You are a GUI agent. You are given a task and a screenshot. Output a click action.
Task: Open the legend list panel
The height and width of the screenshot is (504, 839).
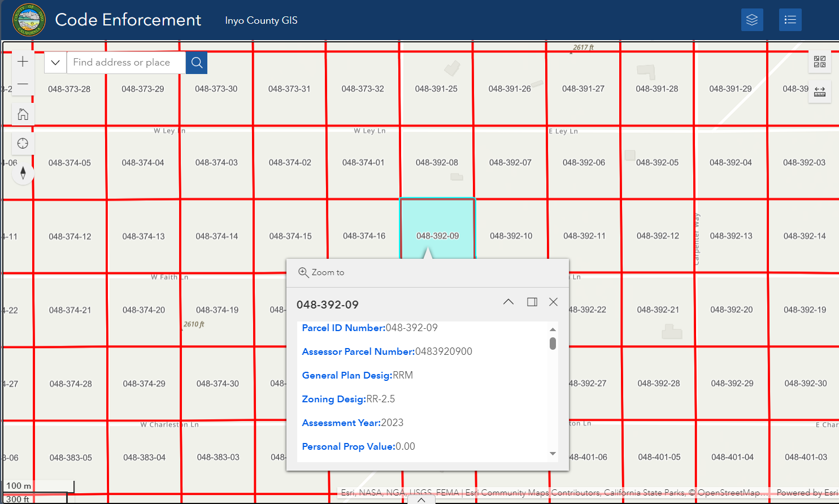point(790,20)
